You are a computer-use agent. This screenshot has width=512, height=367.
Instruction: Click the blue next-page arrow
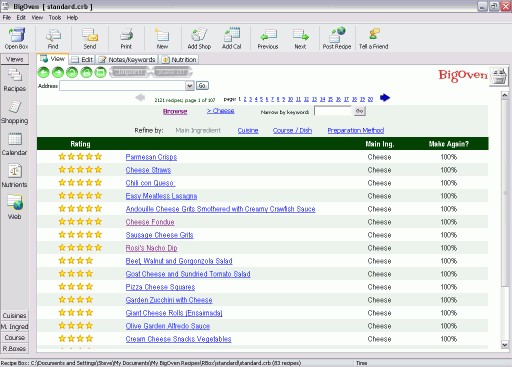tap(385, 98)
